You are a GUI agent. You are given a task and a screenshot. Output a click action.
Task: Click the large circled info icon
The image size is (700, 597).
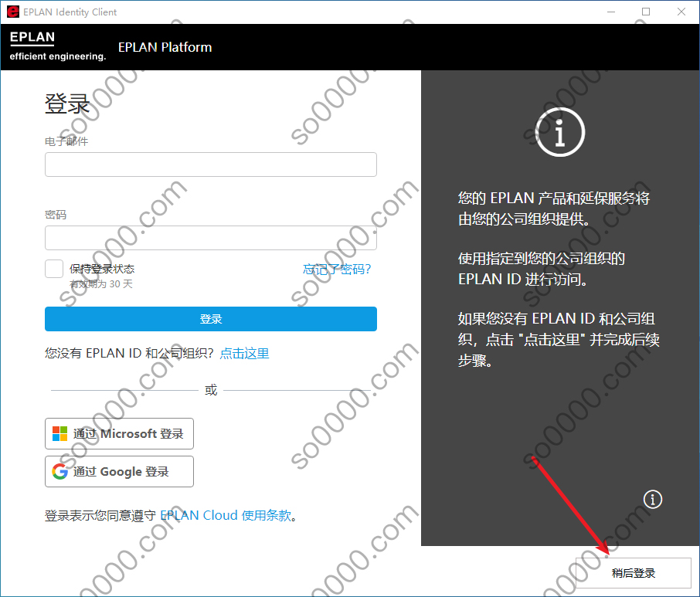click(x=560, y=132)
